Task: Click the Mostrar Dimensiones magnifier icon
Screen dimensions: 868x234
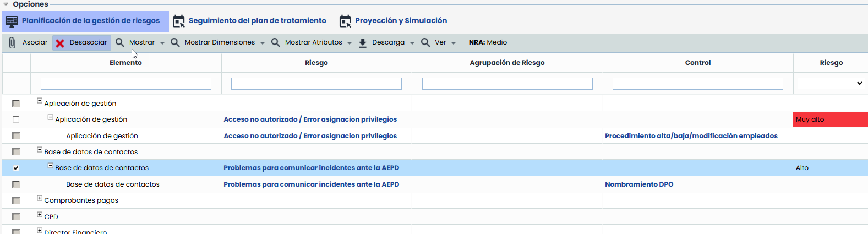Action: pos(175,42)
